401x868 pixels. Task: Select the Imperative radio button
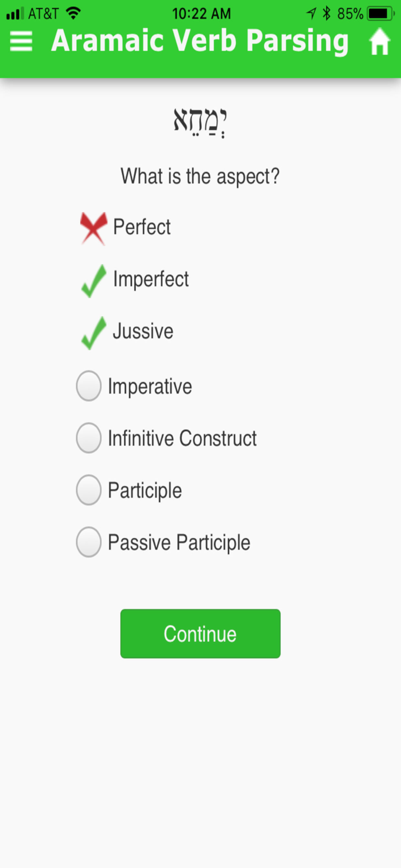[x=89, y=386]
